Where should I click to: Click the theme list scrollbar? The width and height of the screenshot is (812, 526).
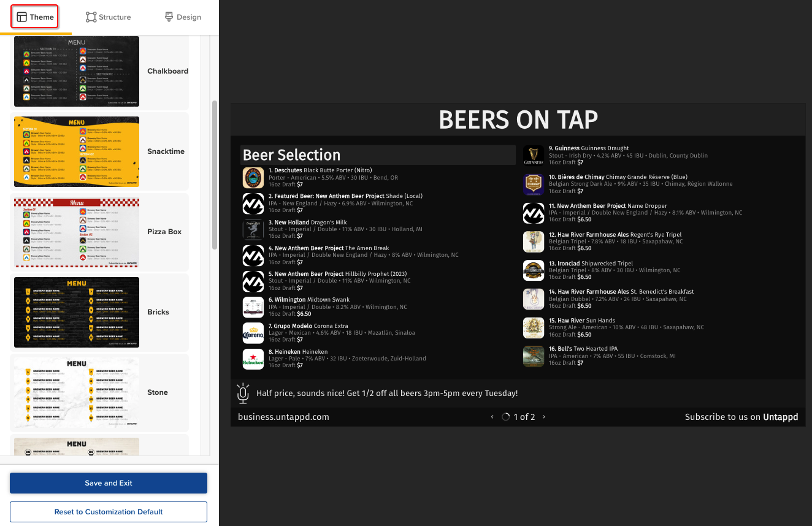215,175
